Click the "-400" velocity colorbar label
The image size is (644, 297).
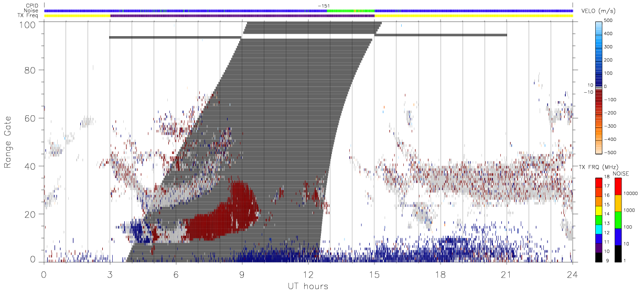(x=609, y=139)
